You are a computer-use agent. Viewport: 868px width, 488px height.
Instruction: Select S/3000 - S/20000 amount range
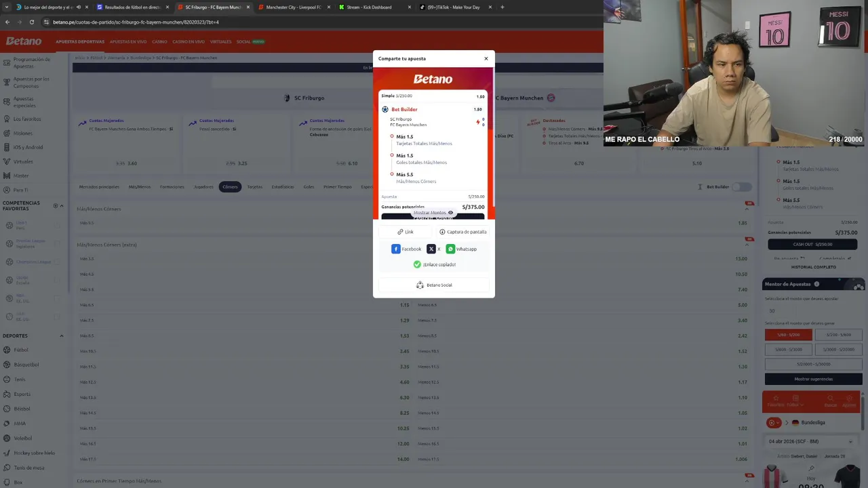(x=838, y=349)
